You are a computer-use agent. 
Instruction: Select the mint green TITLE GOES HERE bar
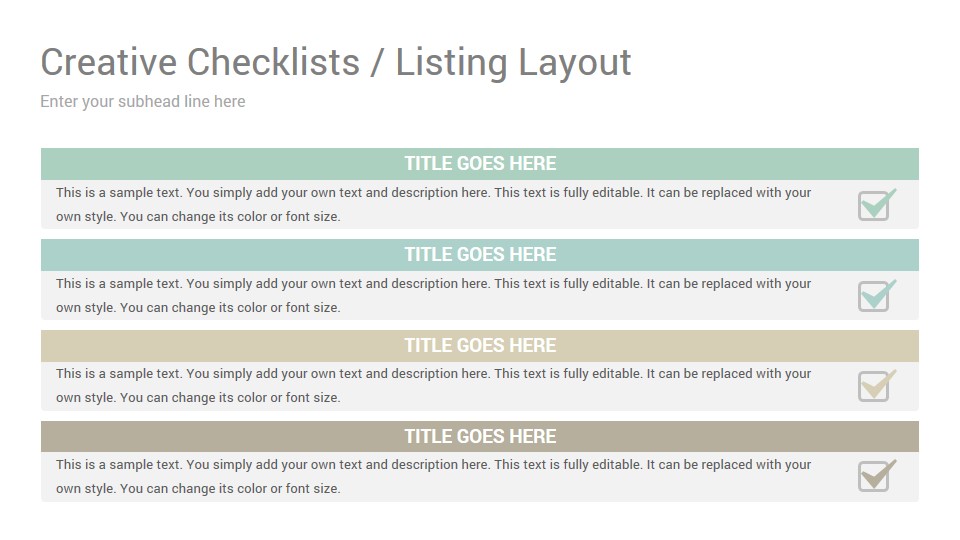click(x=480, y=163)
